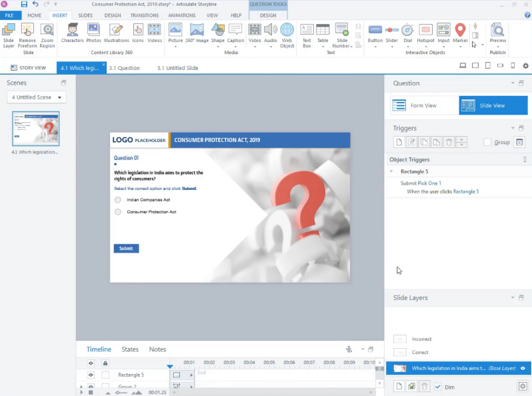Screen dimensions: 532x396
Task: Go to STORY VIEW
Action: point(28,68)
